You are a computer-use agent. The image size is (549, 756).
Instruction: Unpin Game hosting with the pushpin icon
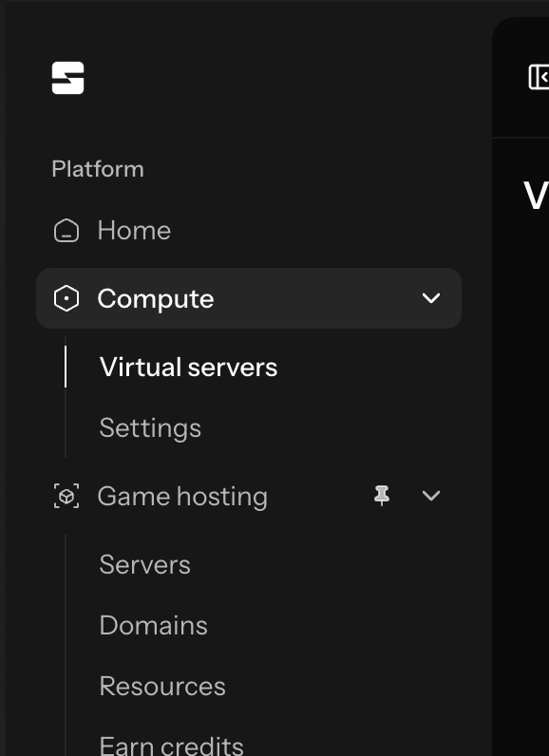pos(382,496)
